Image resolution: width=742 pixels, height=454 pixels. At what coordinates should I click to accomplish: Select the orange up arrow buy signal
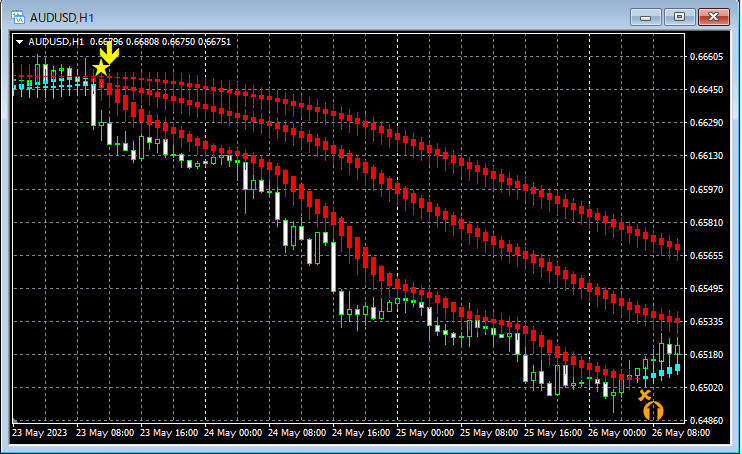654,410
